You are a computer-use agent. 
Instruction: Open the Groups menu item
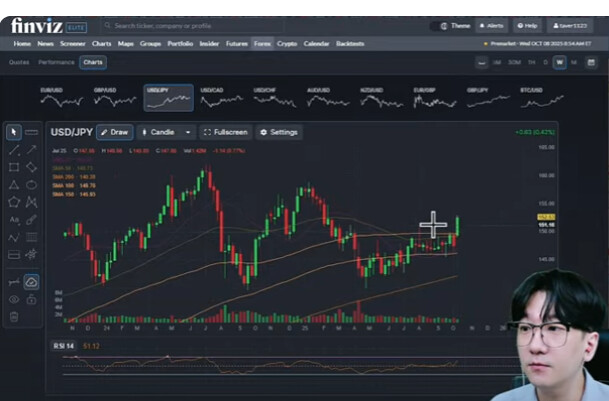tap(150, 44)
